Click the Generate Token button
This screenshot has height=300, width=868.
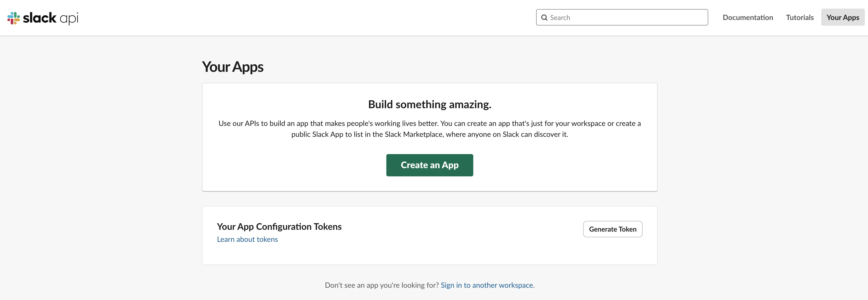[613, 229]
